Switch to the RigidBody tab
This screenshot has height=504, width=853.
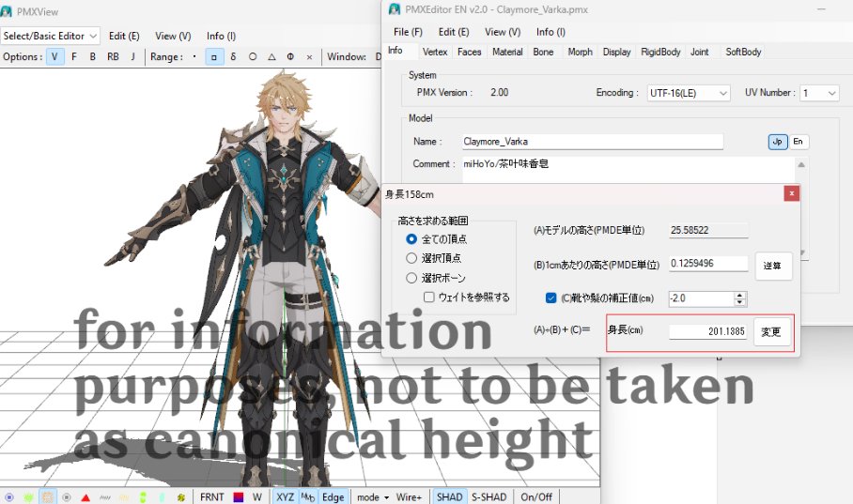click(660, 52)
